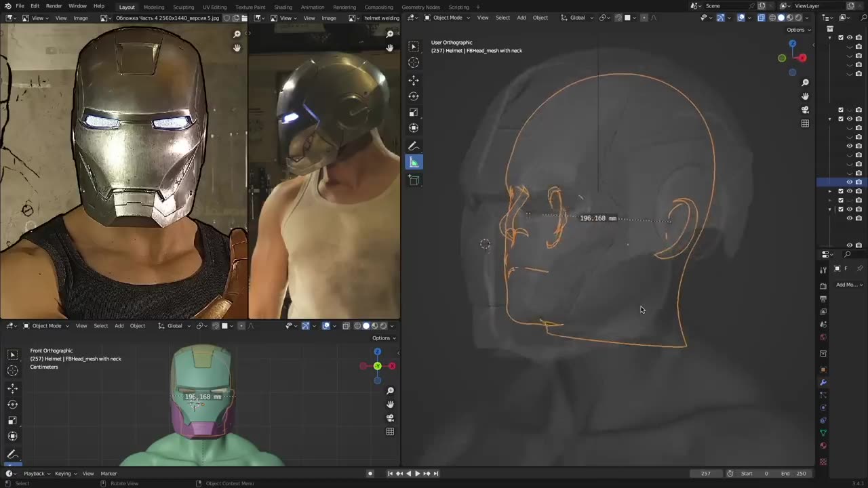
Task: Choose the Transform tool in main viewport
Action: [414, 128]
